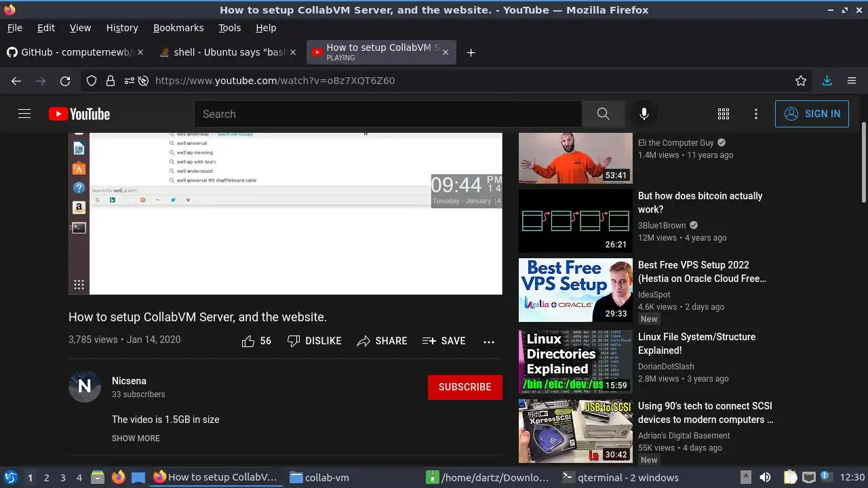Image resolution: width=868 pixels, height=488 pixels.
Task: Open /home/dartz/Downlo... taskbar window
Action: (x=488, y=477)
